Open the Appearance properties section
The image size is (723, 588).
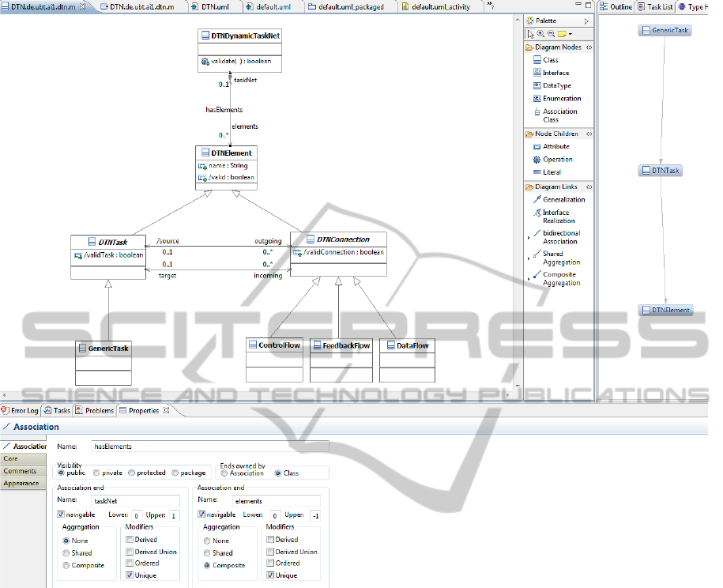21,483
